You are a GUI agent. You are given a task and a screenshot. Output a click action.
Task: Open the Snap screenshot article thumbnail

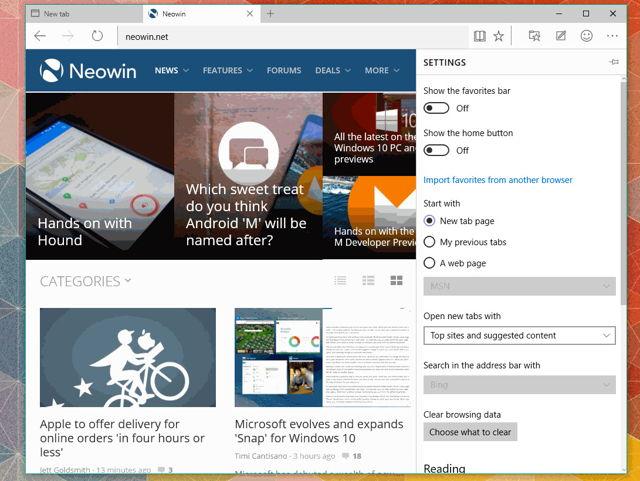[322, 357]
